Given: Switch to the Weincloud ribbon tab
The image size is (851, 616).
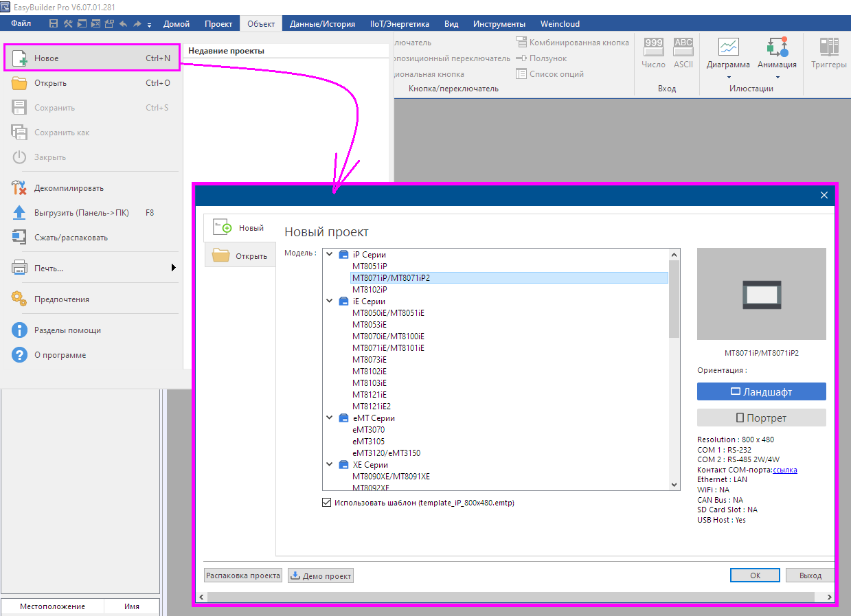Looking at the screenshot, I should [x=560, y=23].
